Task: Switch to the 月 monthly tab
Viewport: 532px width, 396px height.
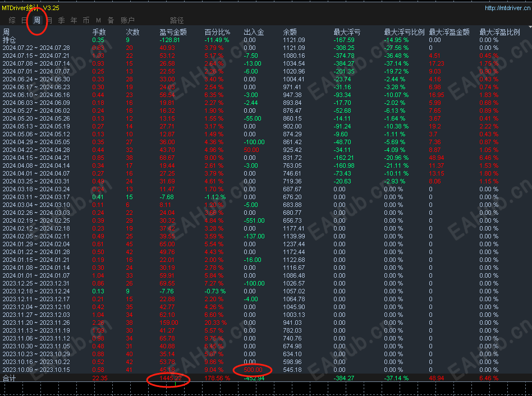Action: tap(49, 20)
